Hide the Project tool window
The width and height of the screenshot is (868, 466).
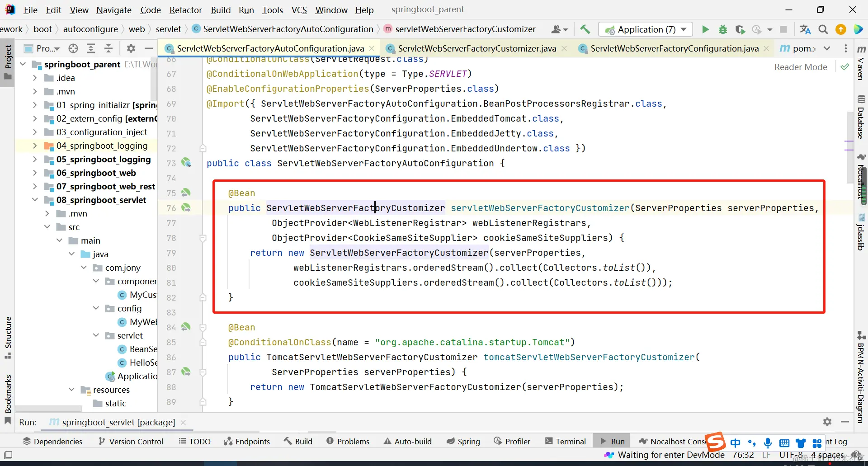(149, 48)
